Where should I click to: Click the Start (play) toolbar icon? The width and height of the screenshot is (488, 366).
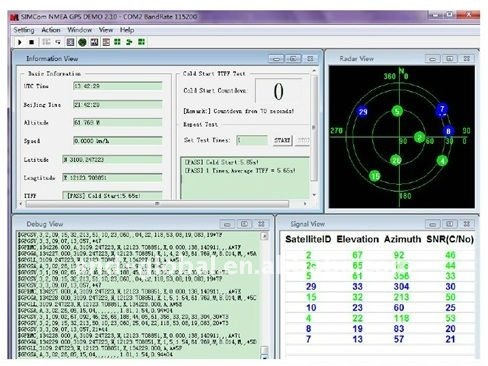click(20, 42)
